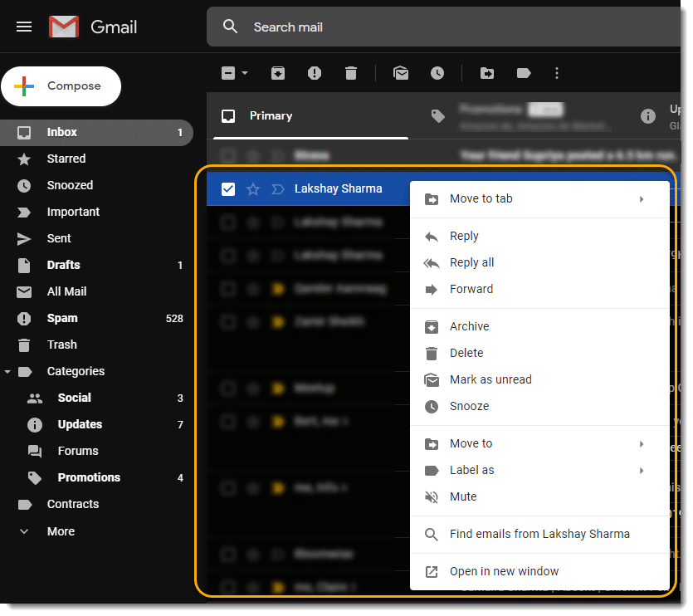This screenshot has width=693, height=616.
Task: Archive selected mail via toolbar icon
Action: 278,73
